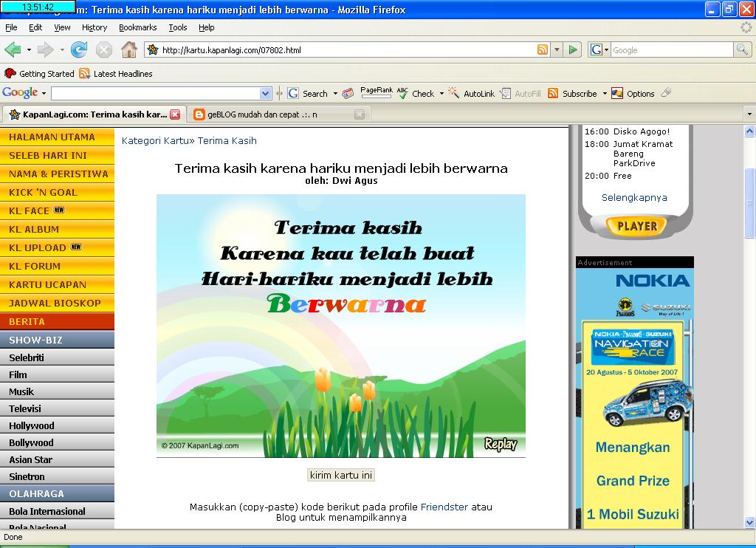The image size is (756, 548).
Task: Open Google toolbar Options
Action: 633,93
